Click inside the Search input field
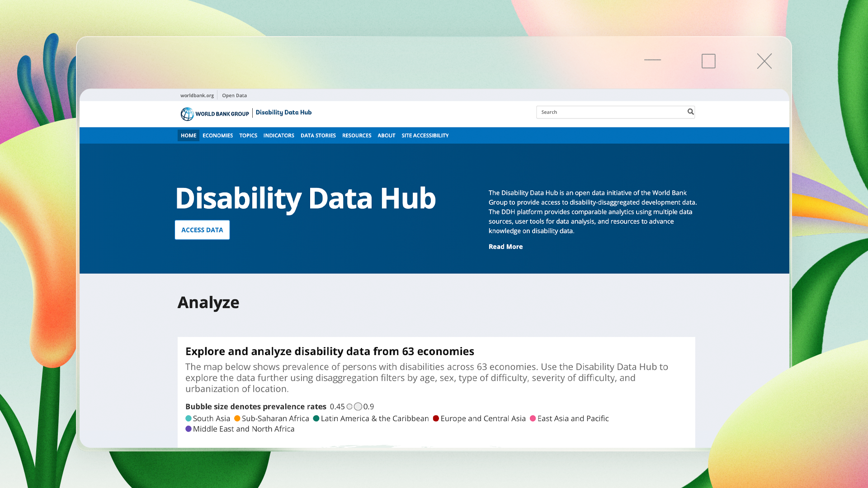The image size is (868, 488). [601, 112]
